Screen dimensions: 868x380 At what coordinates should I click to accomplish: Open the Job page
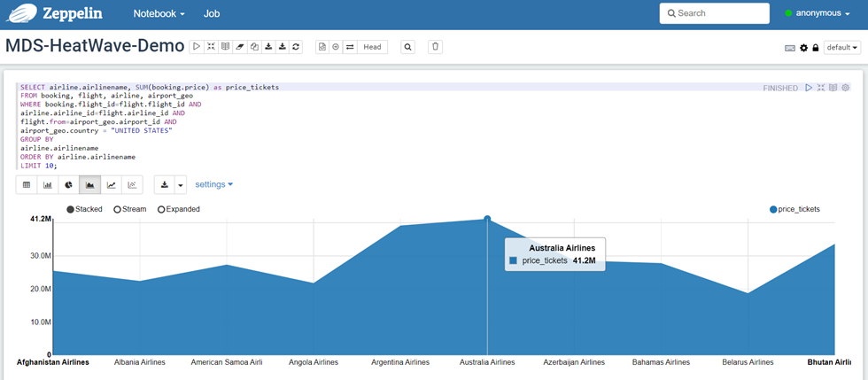(x=212, y=14)
